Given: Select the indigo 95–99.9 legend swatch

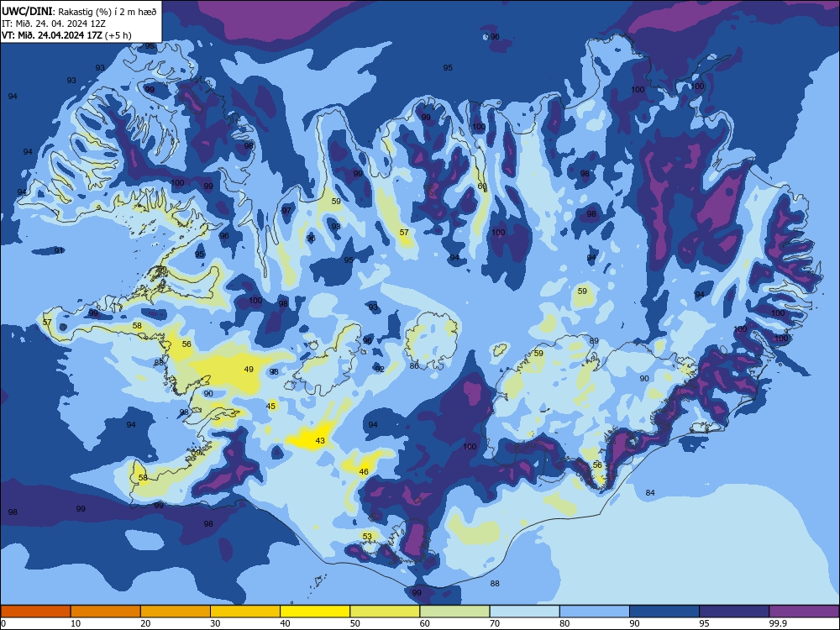Looking at the screenshot, I should (734, 612).
